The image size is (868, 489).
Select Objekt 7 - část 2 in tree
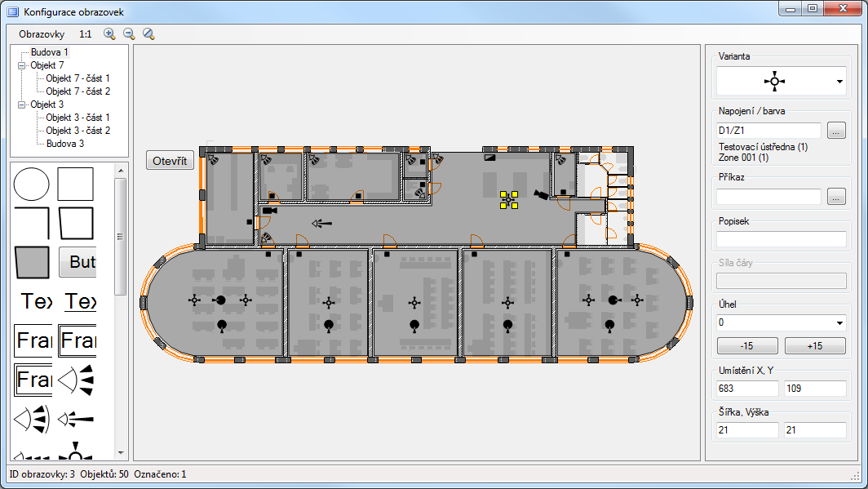click(77, 91)
